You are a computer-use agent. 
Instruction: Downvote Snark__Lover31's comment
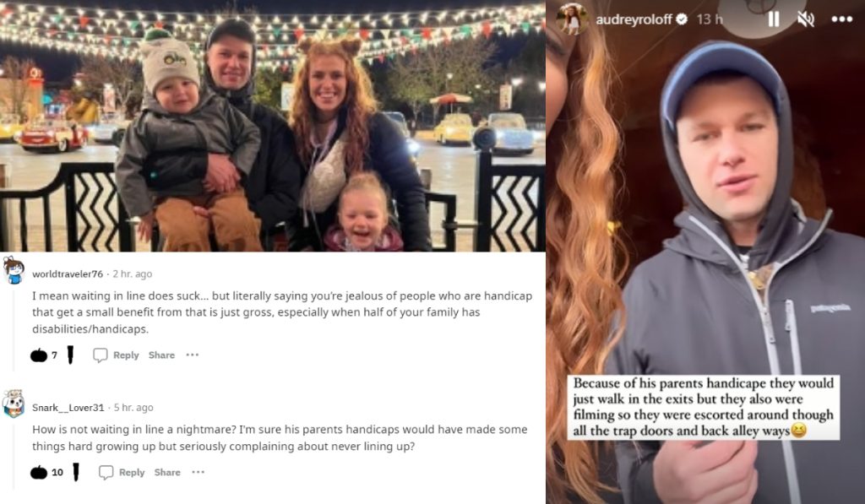point(76,472)
